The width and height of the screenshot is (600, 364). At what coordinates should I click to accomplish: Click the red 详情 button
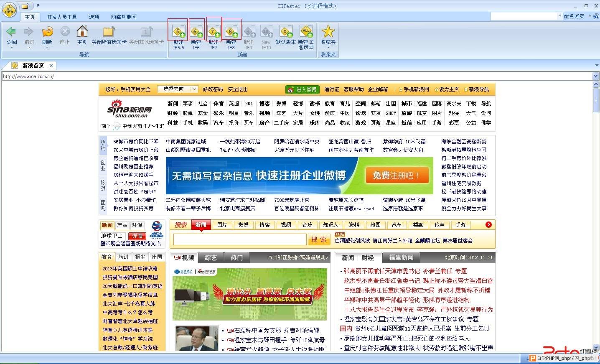click(x=137, y=236)
